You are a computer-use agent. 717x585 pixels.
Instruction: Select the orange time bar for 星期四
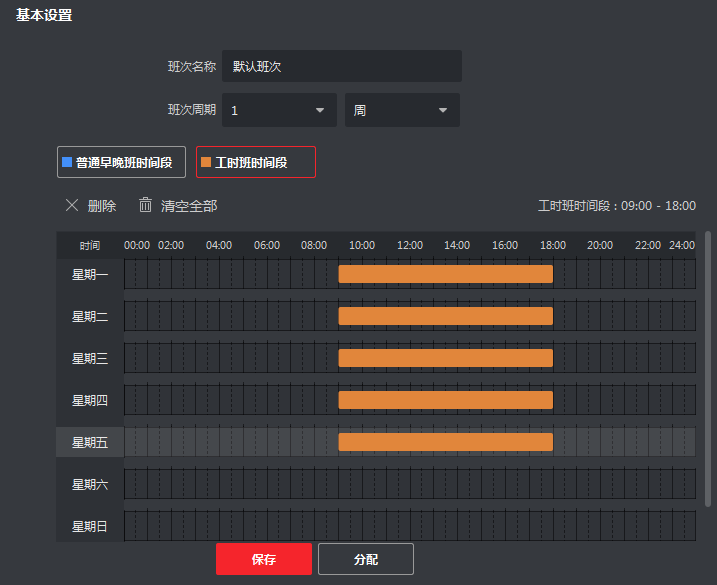pyautogui.click(x=445, y=400)
